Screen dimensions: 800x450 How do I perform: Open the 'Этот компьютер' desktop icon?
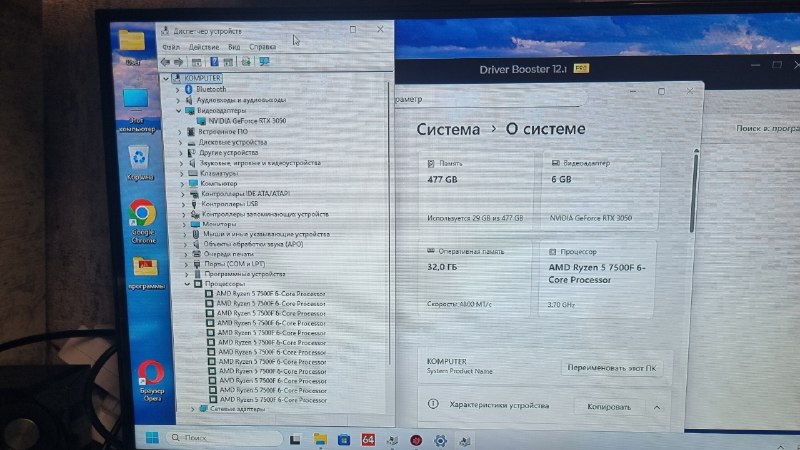point(135,103)
